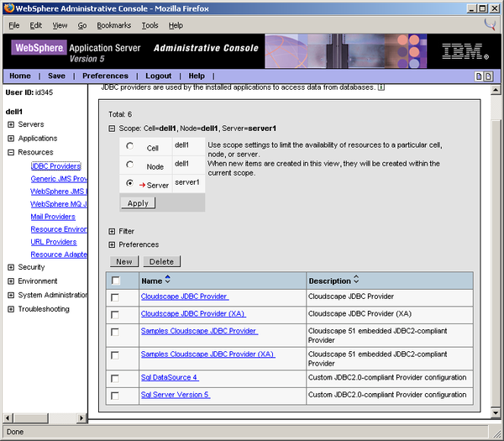Click the content pane scroll-up arrow

click(x=496, y=90)
